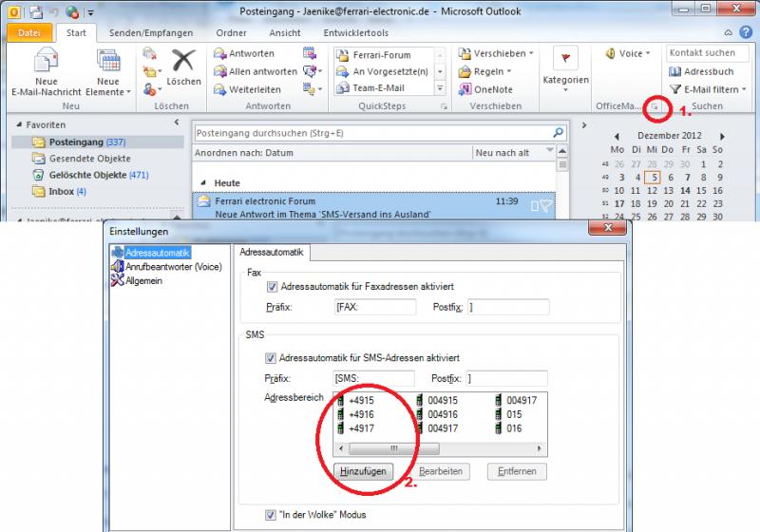Click the Löschen X icon
Image resolution: width=760 pixels, height=532 pixels.
pos(183,61)
